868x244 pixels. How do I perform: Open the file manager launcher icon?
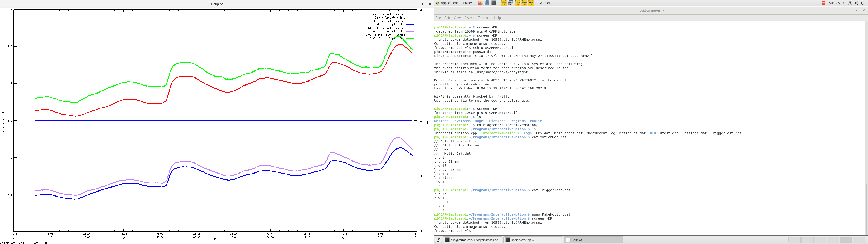[487, 3]
